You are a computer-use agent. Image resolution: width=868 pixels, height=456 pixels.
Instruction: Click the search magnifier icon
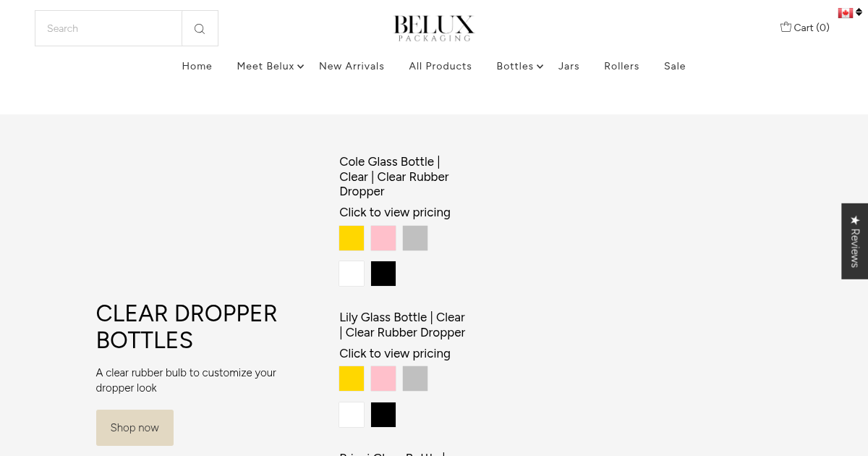coord(200,28)
